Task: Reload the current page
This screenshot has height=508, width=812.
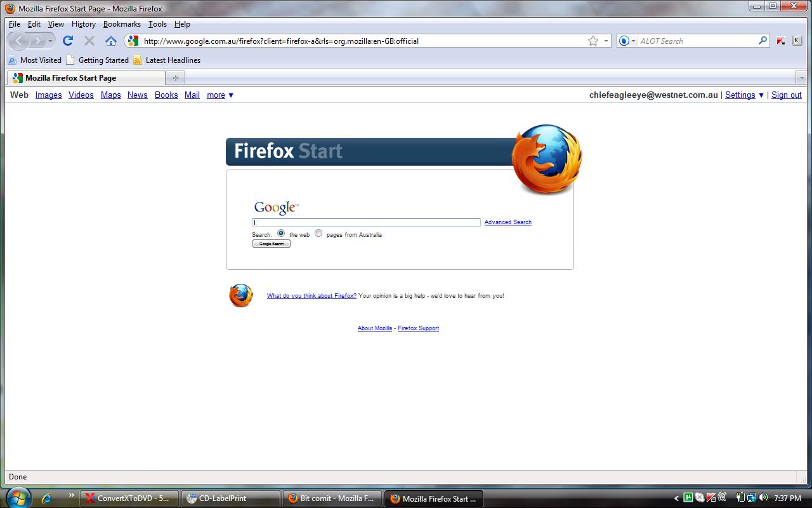Action: pos(68,41)
